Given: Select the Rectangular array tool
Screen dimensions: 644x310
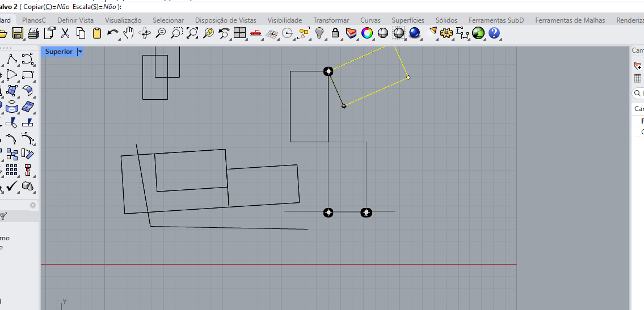Looking at the screenshot, I should coord(12,170).
